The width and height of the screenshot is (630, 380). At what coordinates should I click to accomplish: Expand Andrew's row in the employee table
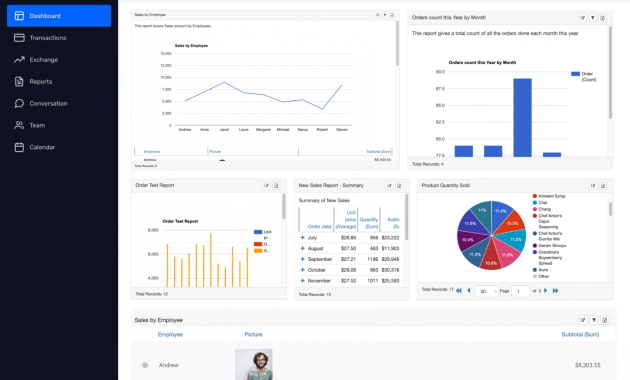145,365
